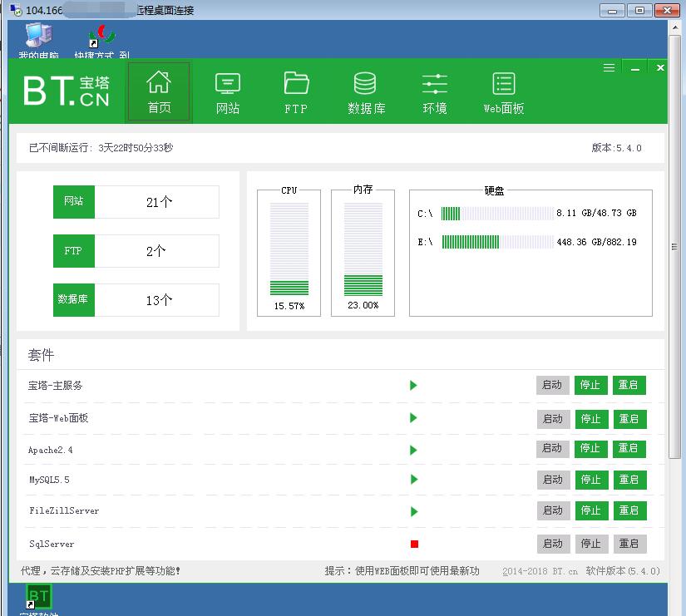The height and width of the screenshot is (616, 686).
Task: Start the MySQL5.5 service
Action: 554,480
